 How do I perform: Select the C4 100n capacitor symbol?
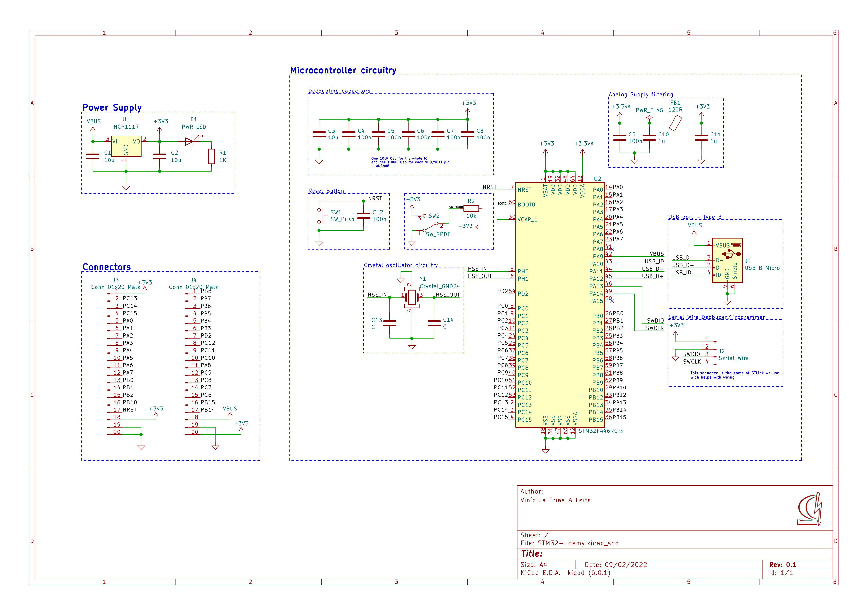click(x=349, y=134)
